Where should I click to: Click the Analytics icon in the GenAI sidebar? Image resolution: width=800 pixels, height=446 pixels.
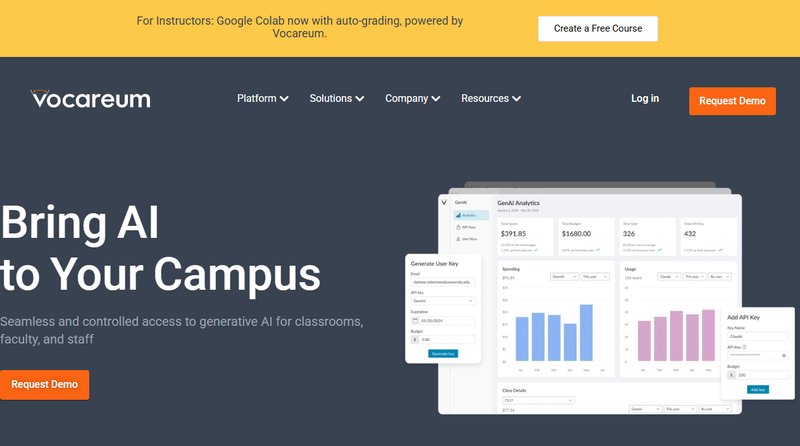(458, 215)
